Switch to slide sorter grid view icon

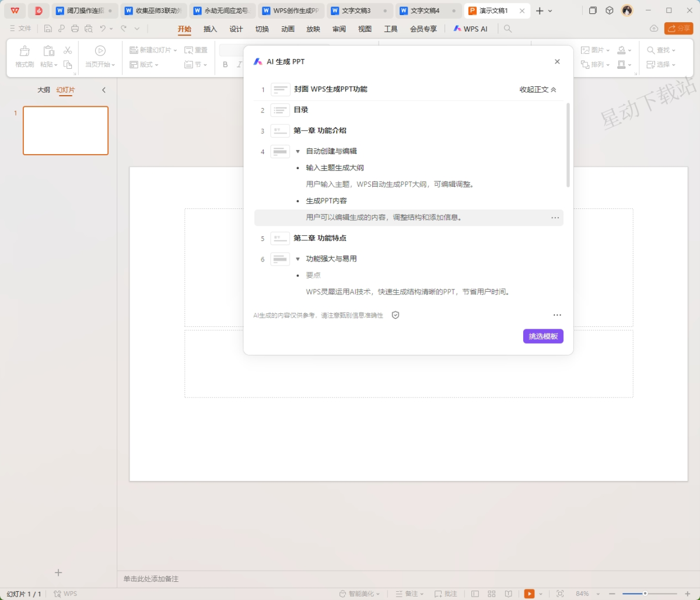tap(492, 594)
